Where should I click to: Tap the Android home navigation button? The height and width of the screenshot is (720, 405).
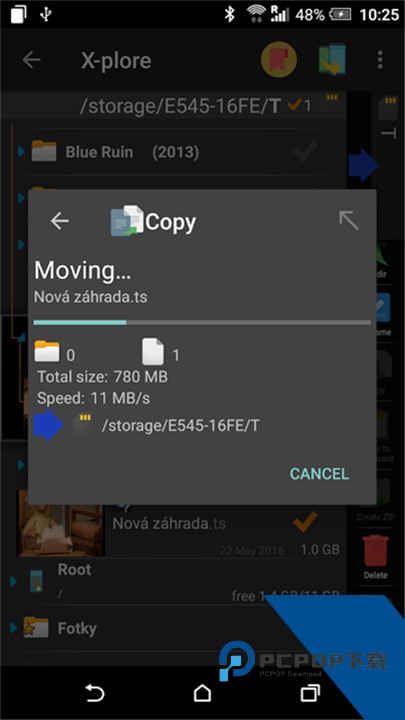pyautogui.click(x=202, y=692)
